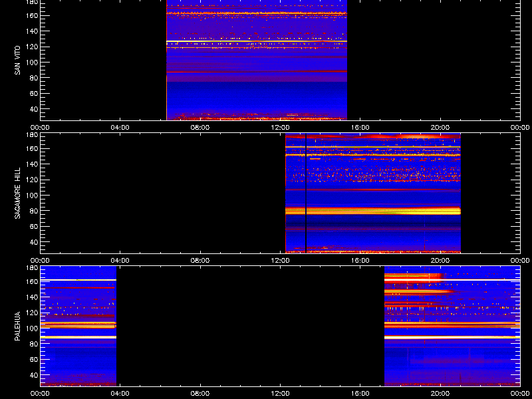Select the 80 frequency tick on Sagamore Hill panel
This screenshot has width=532, height=399.
pyautogui.click(x=34, y=211)
